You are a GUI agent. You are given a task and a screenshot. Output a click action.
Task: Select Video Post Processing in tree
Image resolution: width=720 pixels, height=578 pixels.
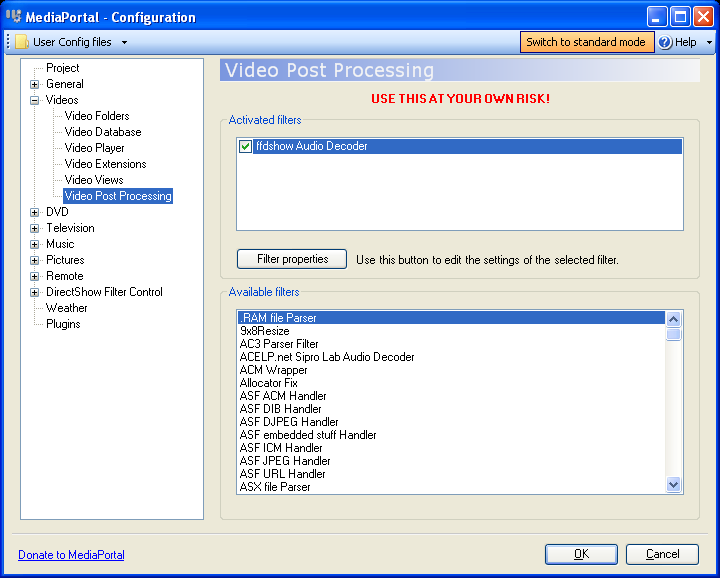click(118, 196)
